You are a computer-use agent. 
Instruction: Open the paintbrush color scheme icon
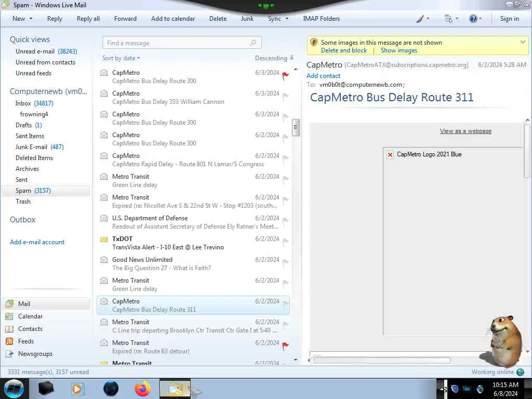420,19
